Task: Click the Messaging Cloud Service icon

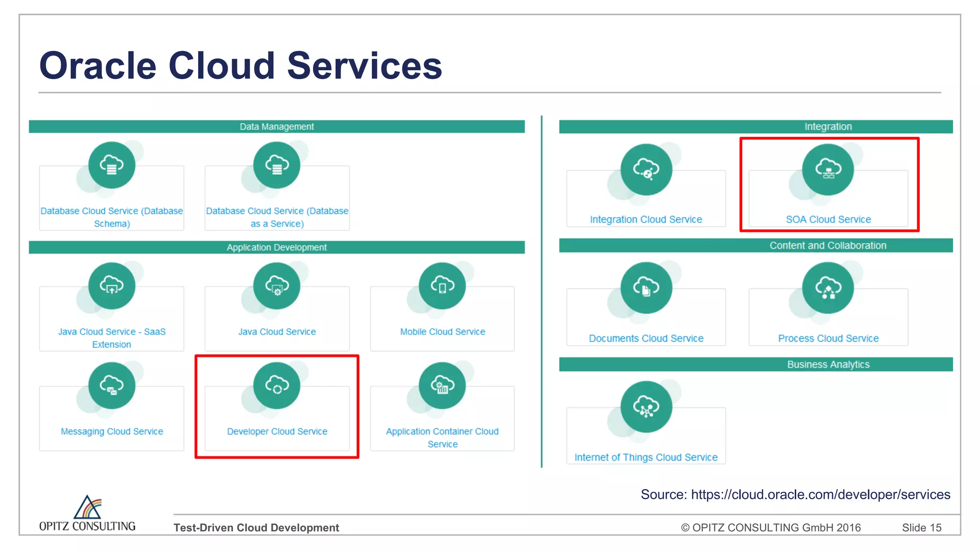Action: click(111, 386)
